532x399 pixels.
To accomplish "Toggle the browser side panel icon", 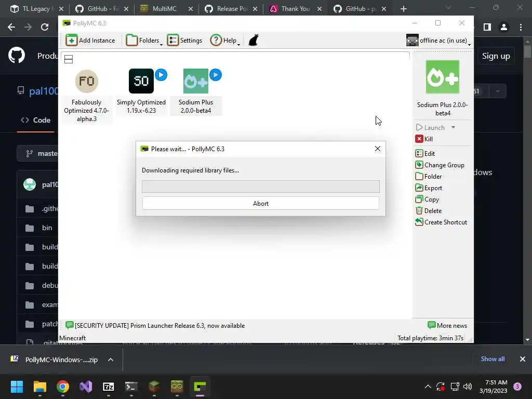I will [x=487, y=27].
